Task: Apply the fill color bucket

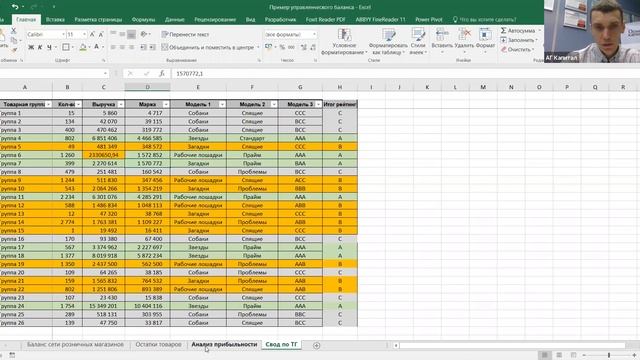Action: [x=83, y=47]
